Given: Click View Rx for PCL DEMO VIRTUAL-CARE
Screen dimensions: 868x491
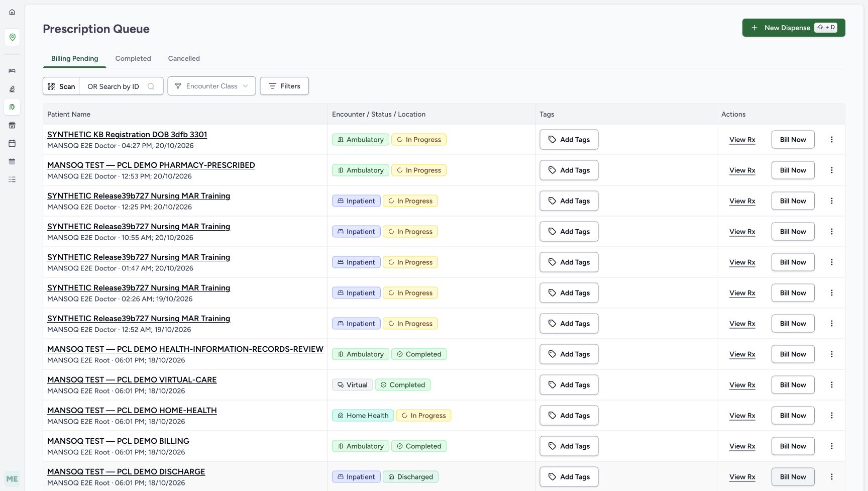Looking at the screenshot, I should (x=742, y=385).
